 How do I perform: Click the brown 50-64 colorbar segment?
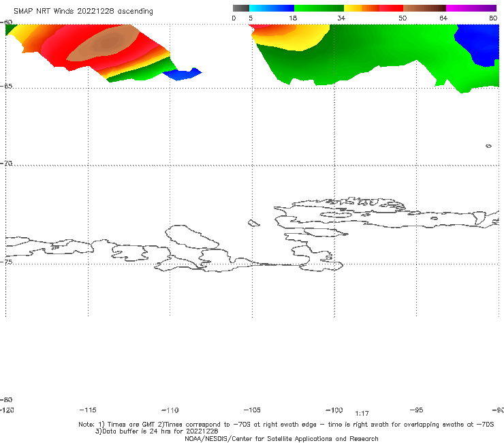(424, 8)
